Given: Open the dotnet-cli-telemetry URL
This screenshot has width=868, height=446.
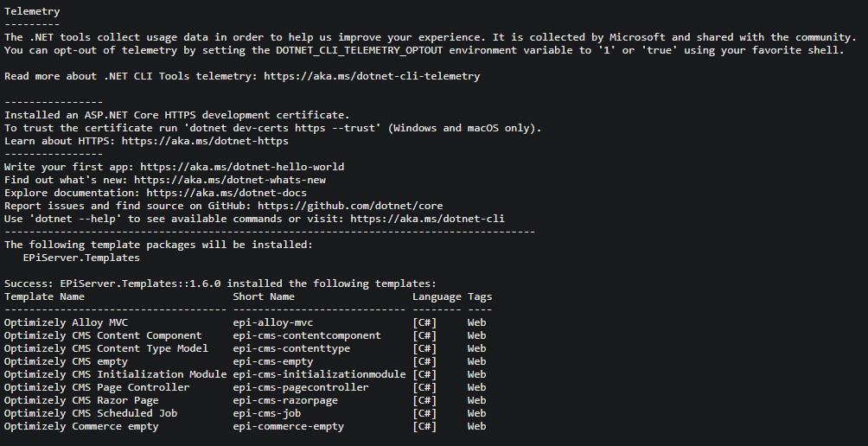Looking at the screenshot, I should 372,76.
